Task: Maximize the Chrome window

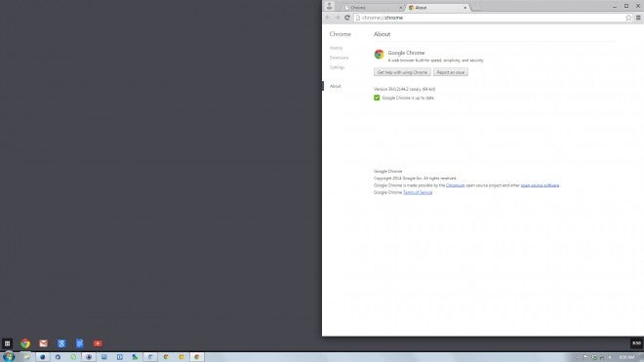Action: point(626,6)
